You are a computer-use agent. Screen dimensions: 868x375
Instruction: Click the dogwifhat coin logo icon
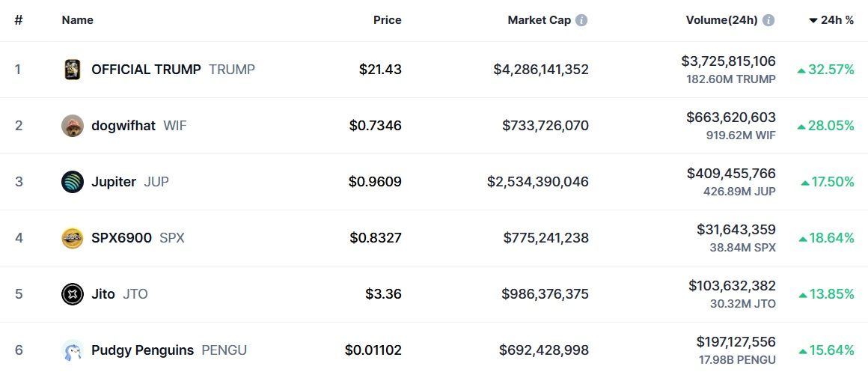pyautogui.click(x=72, y=126)
